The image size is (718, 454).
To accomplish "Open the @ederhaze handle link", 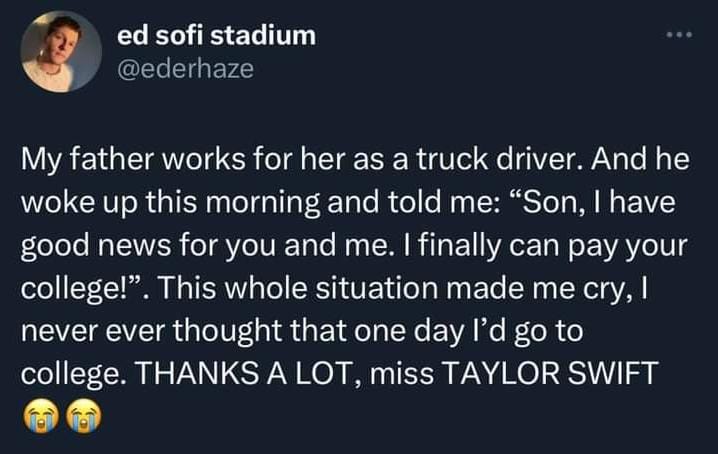I will 185,69.
